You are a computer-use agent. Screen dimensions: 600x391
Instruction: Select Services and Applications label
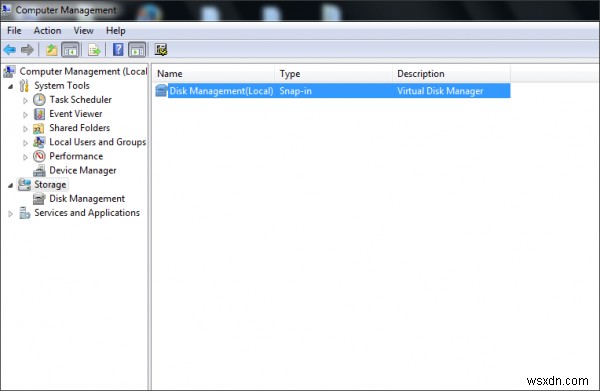[87, 213]
